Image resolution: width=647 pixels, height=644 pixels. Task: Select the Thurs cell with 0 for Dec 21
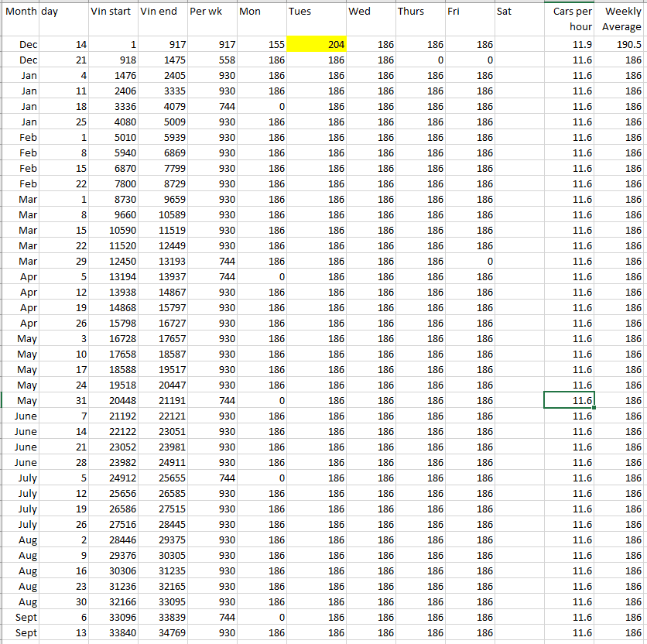coord(419,60)
